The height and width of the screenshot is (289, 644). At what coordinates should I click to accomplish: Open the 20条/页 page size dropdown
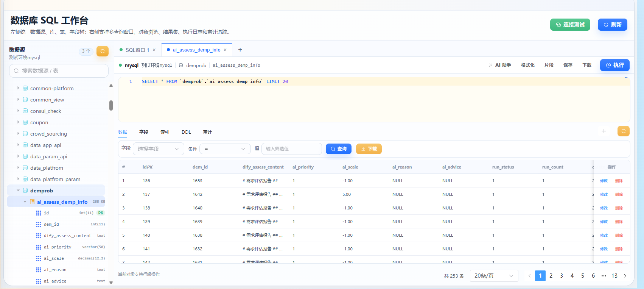494,276
